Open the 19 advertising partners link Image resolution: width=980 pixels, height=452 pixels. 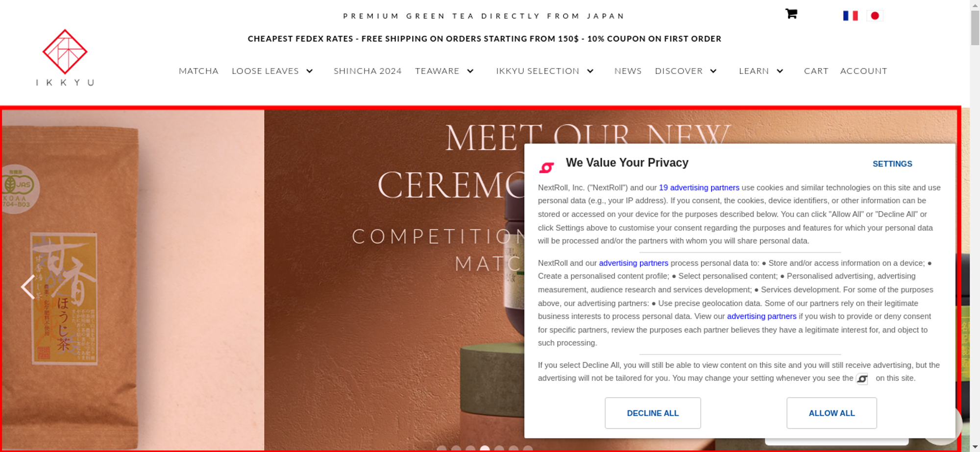pyautogui.click(x=699, y=188)
